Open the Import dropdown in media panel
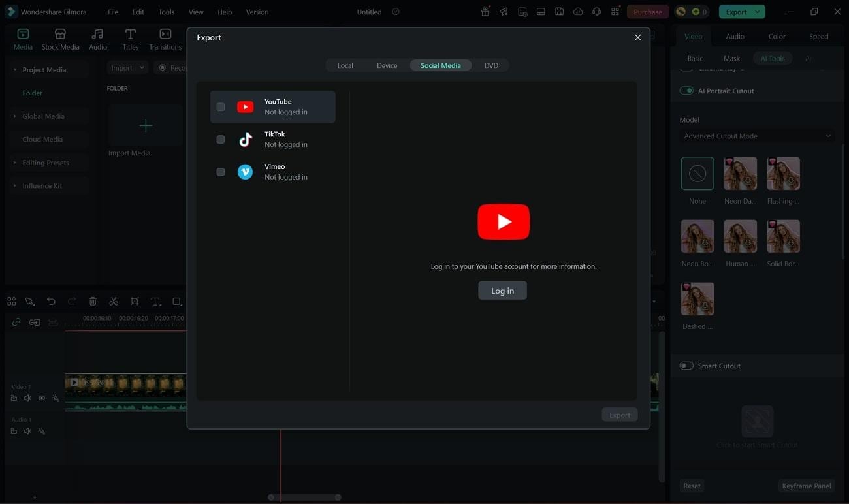The image size is (849, 504). tap(127, 68)
